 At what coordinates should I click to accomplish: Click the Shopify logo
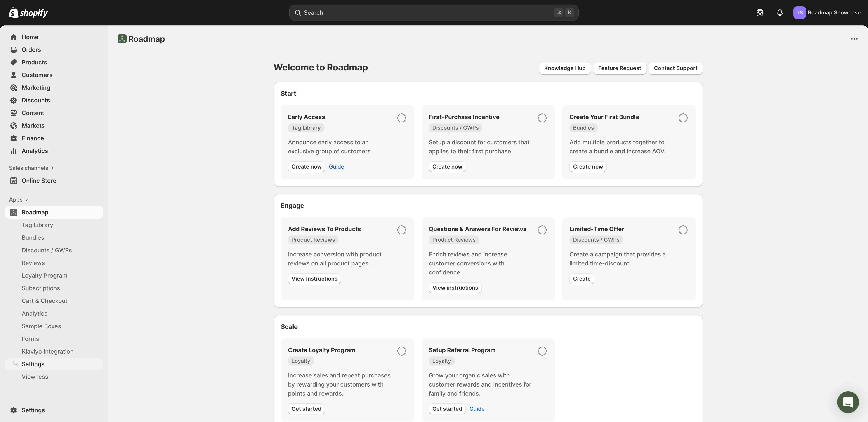tap(28, 12)
